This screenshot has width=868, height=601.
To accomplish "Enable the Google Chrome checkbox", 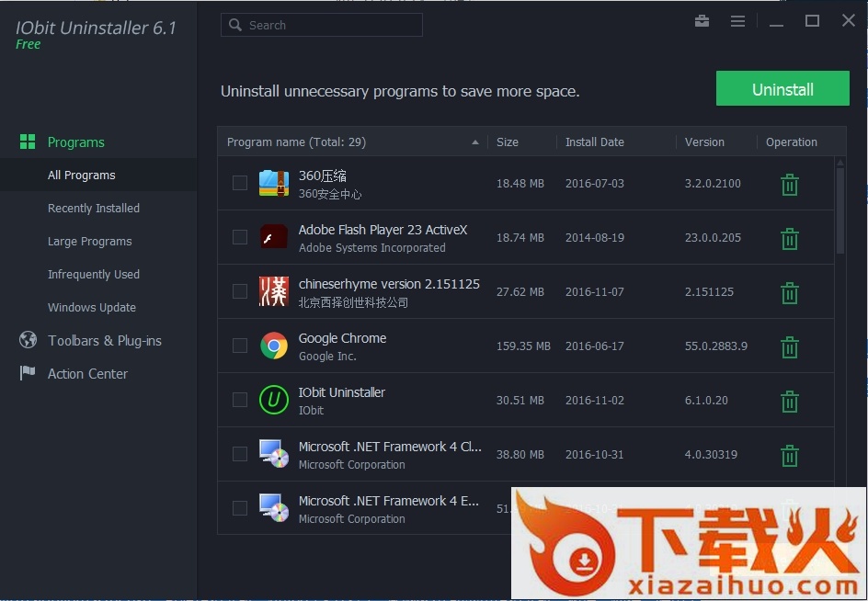I will click(240, 346).
